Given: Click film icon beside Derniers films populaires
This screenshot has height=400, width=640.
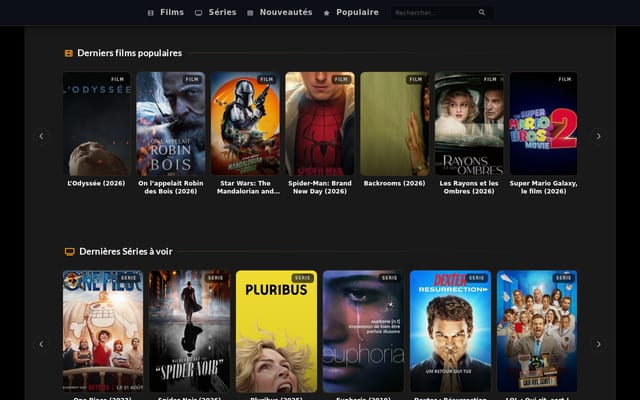Looking at the screenshot, I should [69, 53].
